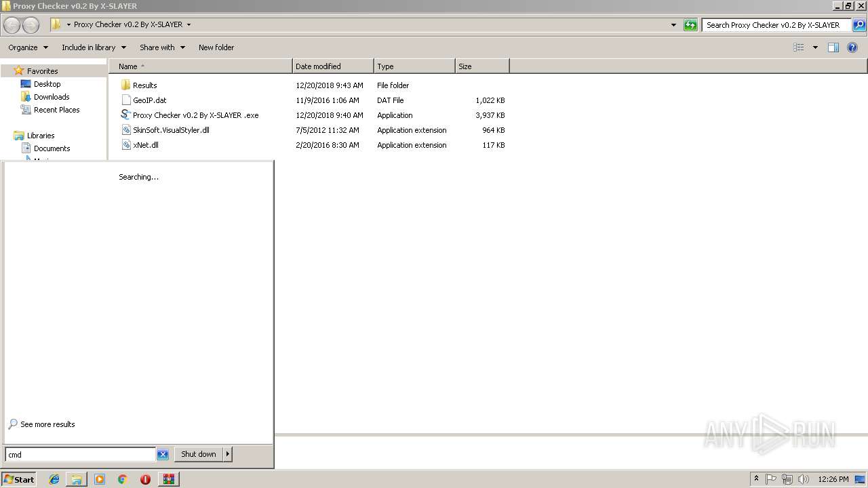Expand root breadcrumb arrow before folder name
The height and width of the screenshot is (488, 868).
tap(68, 24)
